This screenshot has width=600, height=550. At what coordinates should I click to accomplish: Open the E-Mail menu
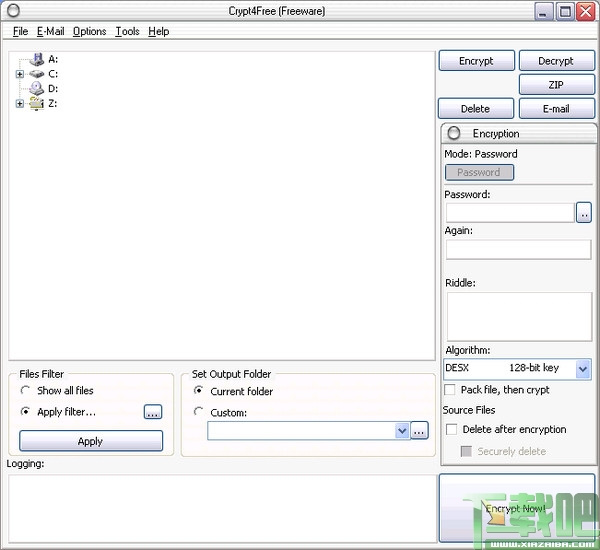pyautogui.click(x=51, y=31)
